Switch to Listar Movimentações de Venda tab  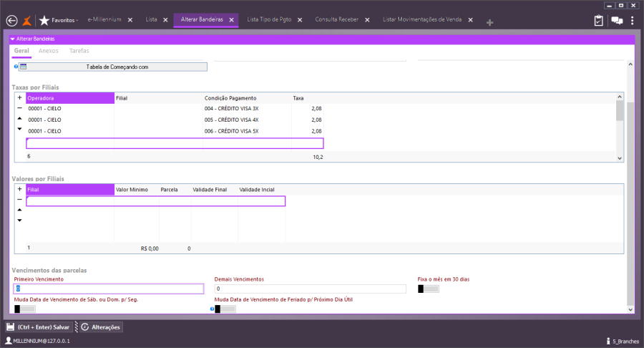click(x=422, y=19)
